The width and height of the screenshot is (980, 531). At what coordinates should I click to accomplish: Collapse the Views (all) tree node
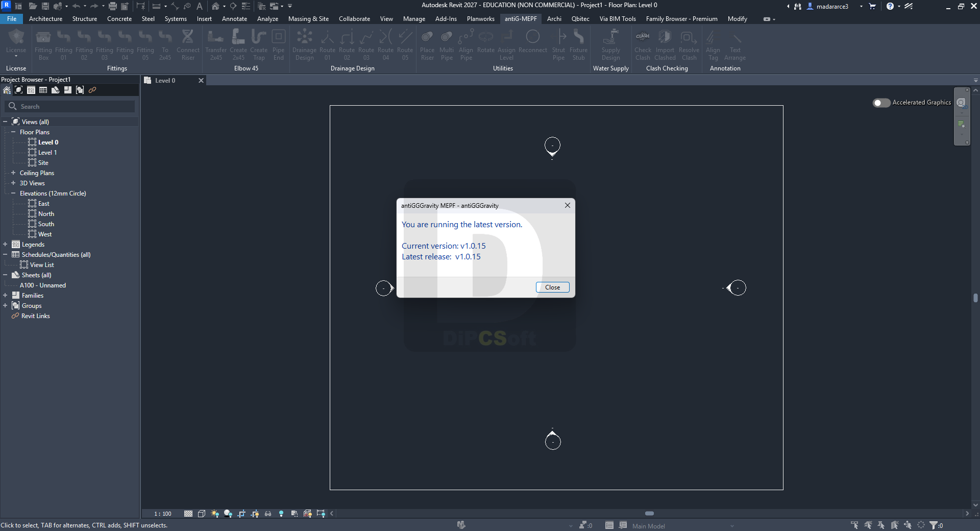coord(5,122)
